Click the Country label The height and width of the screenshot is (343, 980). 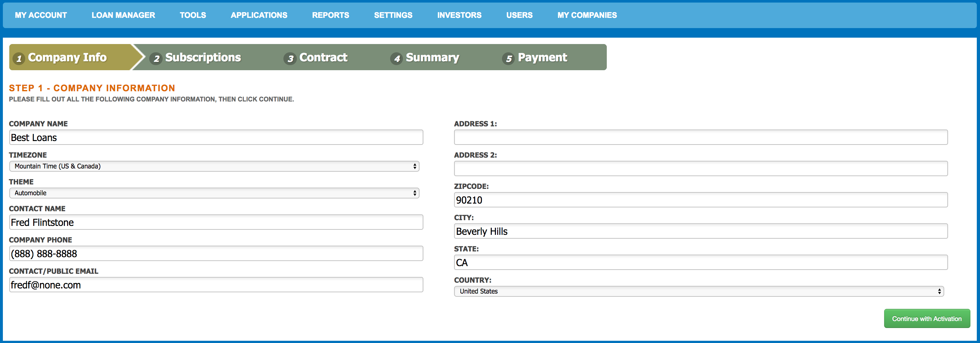pyautogui.click(x=473, y=280)
